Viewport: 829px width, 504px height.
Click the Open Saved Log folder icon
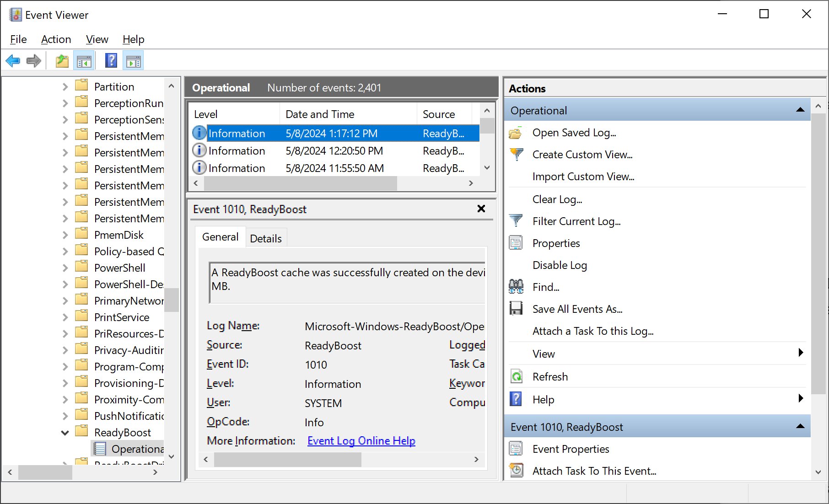pos(516,133)
